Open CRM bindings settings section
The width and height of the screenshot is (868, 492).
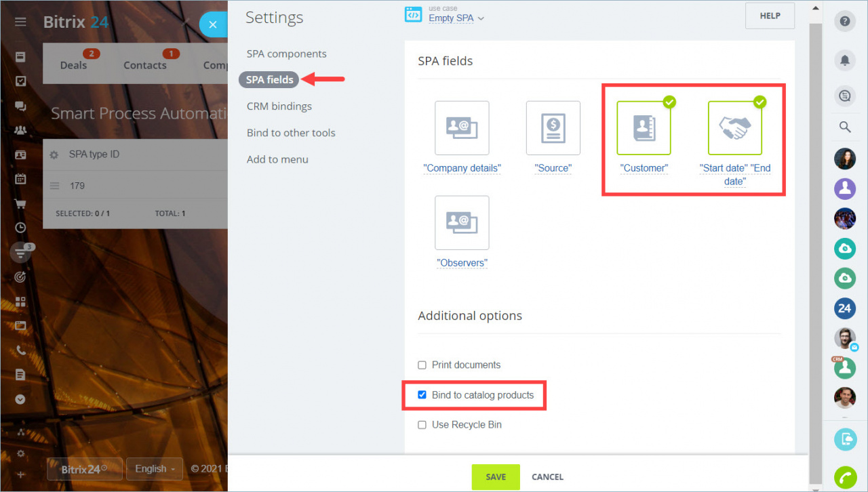[279, 106]
